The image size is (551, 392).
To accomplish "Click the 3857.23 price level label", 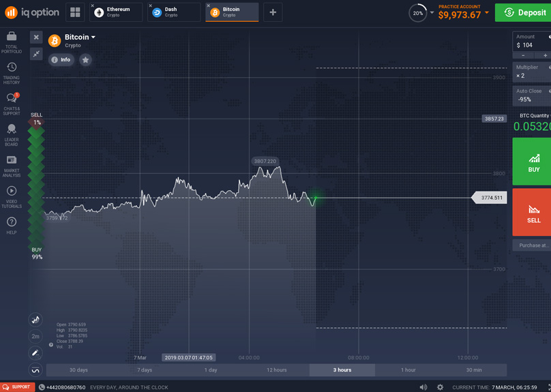I will [x=494, y=119].
